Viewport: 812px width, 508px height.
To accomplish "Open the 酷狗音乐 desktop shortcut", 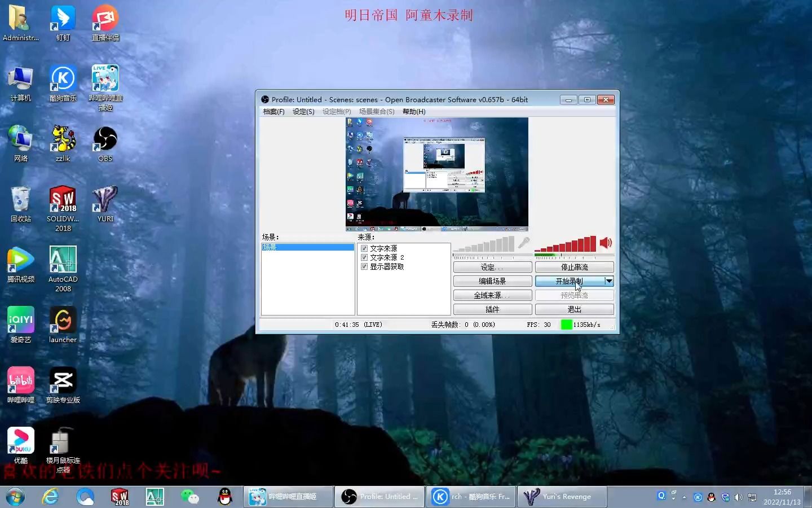I will [63, 84].
